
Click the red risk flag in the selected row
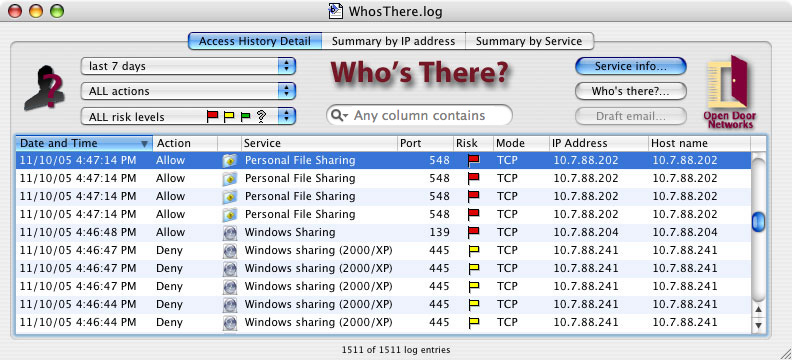coord(473,161)
